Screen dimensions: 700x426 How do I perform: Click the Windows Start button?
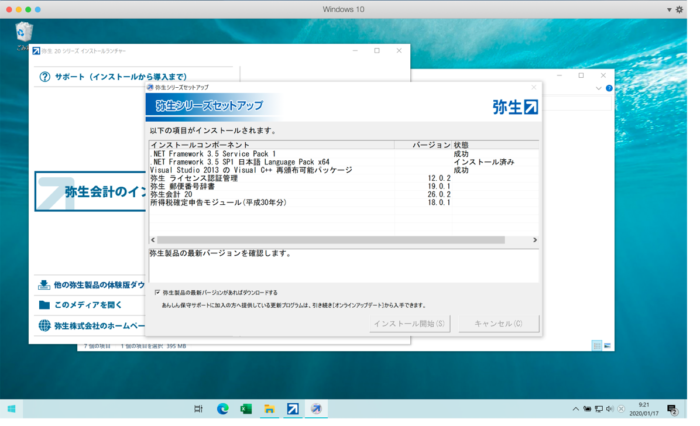[12, 409]
